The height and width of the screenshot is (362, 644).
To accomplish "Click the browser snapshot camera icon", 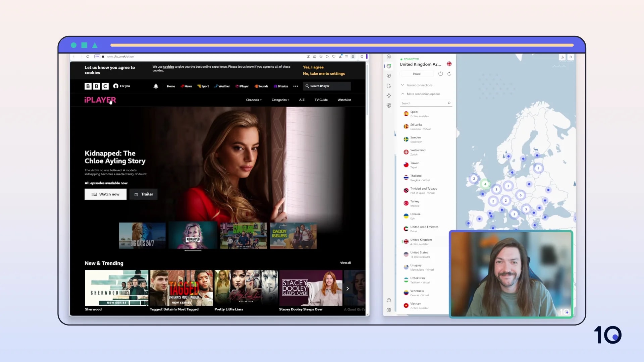I will pyautogui.click(x=315, y=56).
